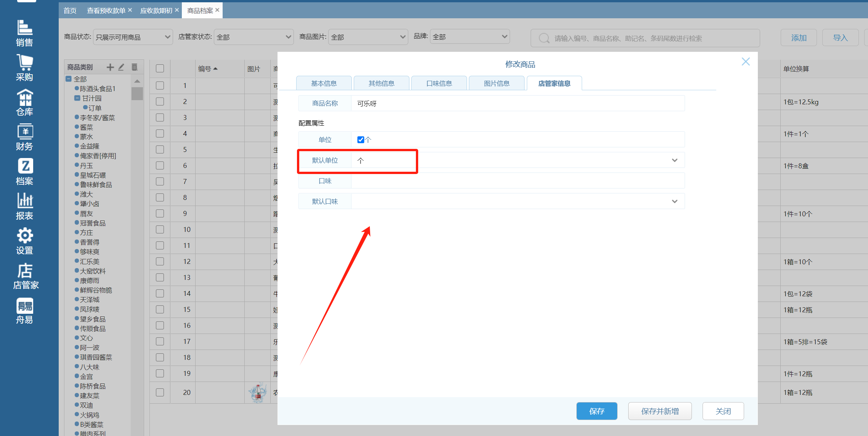
Task: Check the row 5 checkbox
Action: 160,150
